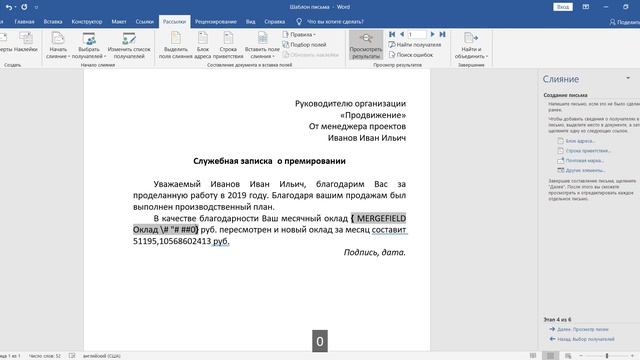
Task: Click Поделиться share button
Action: [x=624, y=22]
